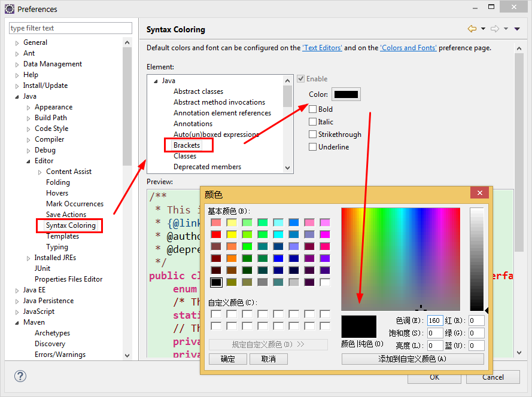Click the red (红) value field
Image resolution: width=532 pixels, height=397 pixels.
(476, 320)
